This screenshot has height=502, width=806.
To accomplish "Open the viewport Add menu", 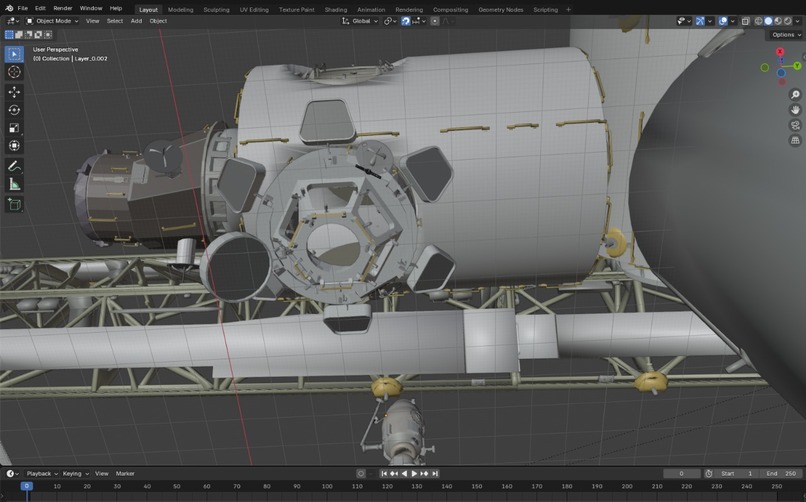I will (136, 21).
